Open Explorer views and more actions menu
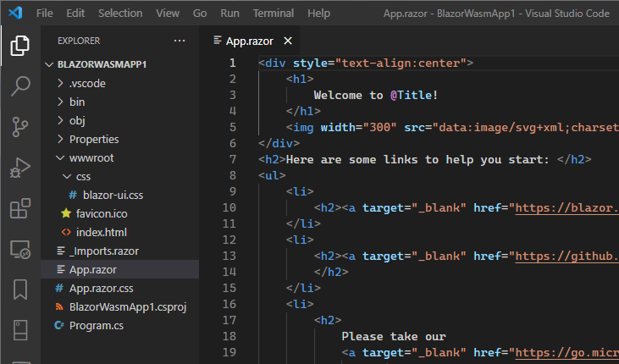The height and width of the screenshot is (364, 619). point(180,41)
